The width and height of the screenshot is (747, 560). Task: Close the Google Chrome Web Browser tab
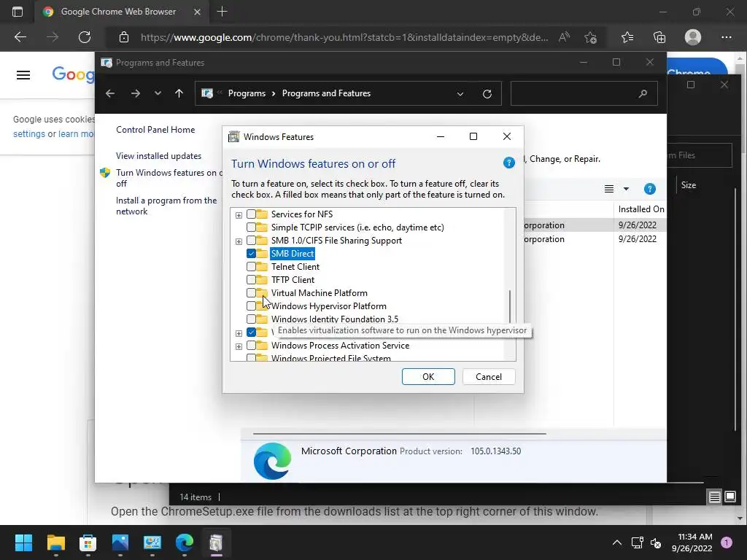[x=197, y=12]
